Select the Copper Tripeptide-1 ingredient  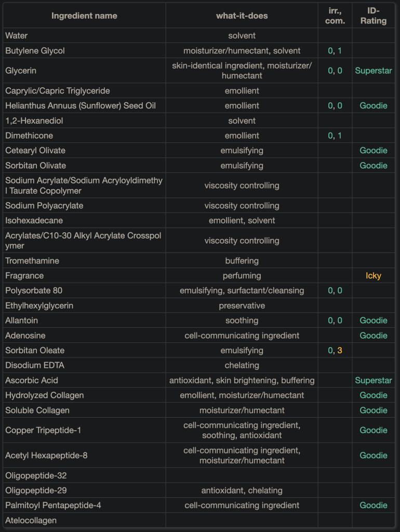tap(43, 430)
